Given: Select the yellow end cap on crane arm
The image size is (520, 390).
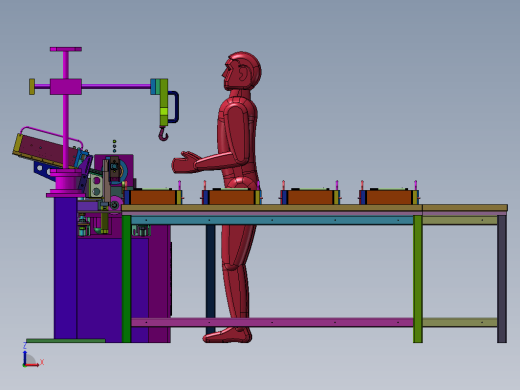Looking at the screenshot, I should point(32,87).
